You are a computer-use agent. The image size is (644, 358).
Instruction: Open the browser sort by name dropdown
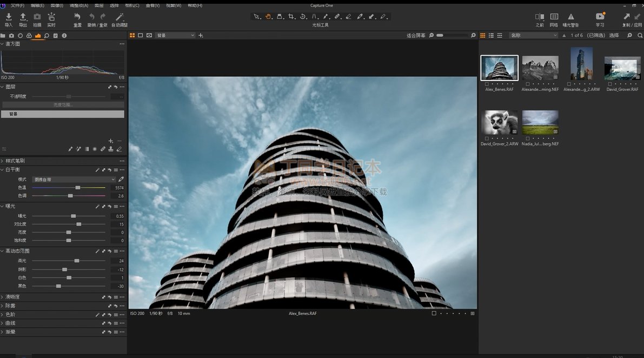(x=533, y=35)
